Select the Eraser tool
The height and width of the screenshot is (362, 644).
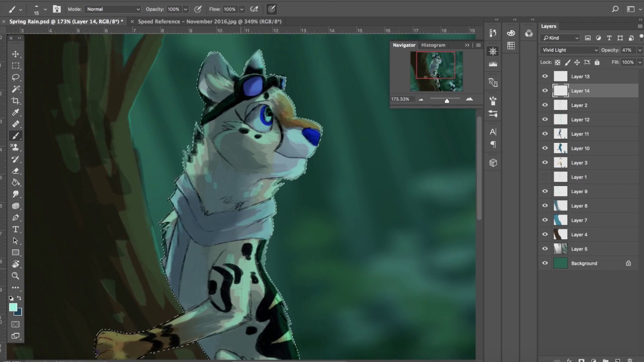[16, 171]
